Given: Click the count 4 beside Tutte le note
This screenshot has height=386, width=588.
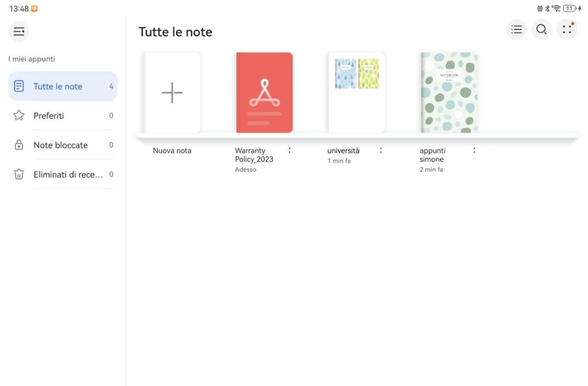Looking at the screenshot, I should coord(111,86).
